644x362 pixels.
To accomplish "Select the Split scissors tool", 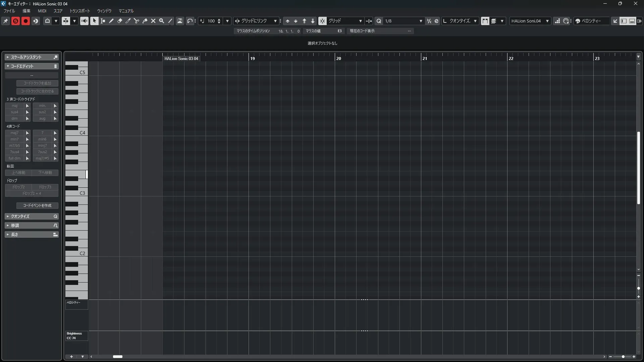I will 137,21.
